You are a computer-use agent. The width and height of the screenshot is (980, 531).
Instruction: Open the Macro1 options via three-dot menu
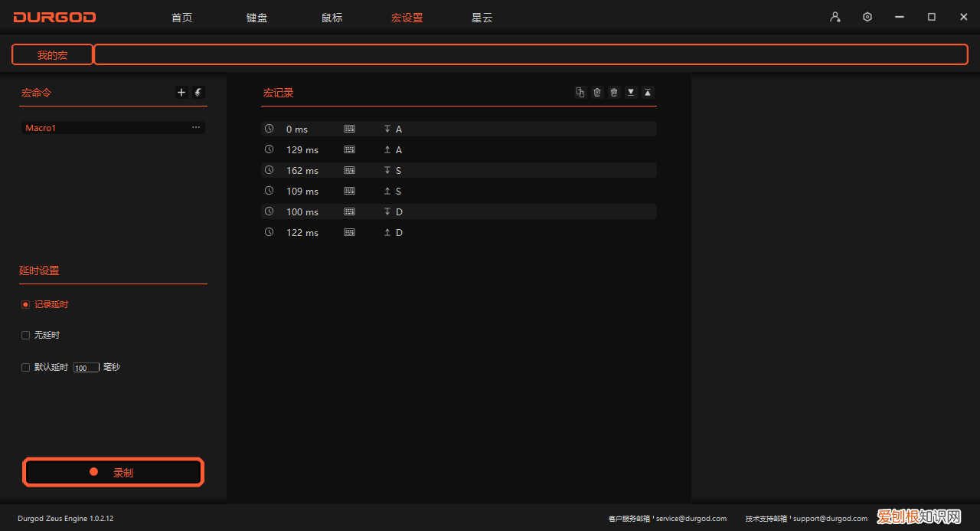tap(196, 127)
